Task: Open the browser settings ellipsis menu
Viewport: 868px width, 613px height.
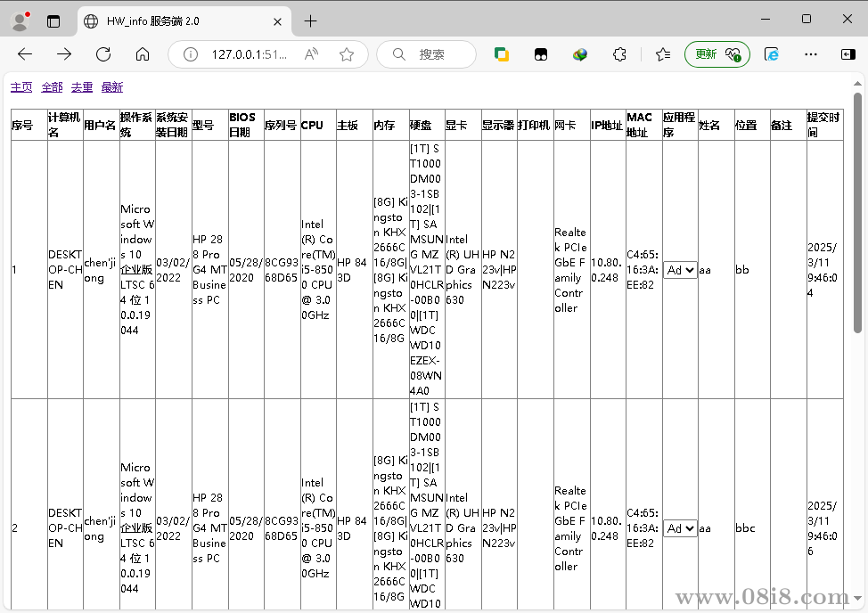Action: pos(810,54)
